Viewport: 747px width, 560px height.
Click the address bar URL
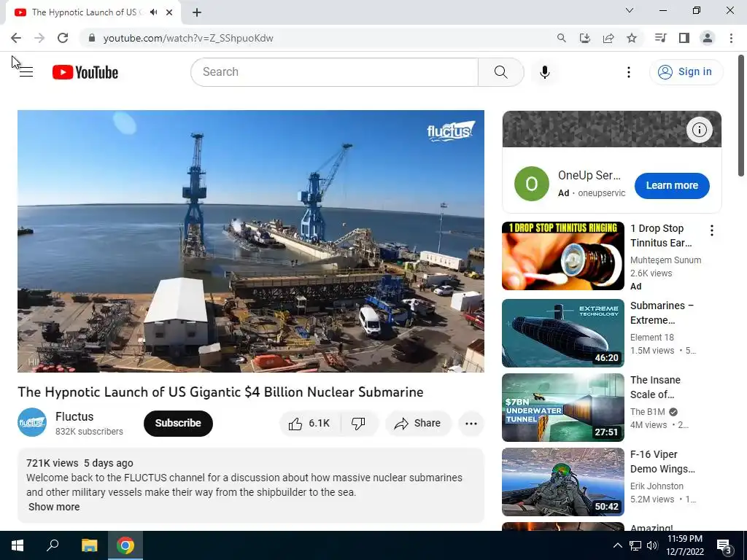tap(188, 38)
